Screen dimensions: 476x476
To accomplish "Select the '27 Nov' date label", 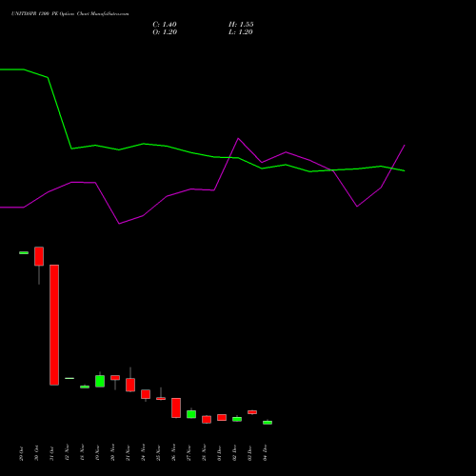I will pos(188,453).
